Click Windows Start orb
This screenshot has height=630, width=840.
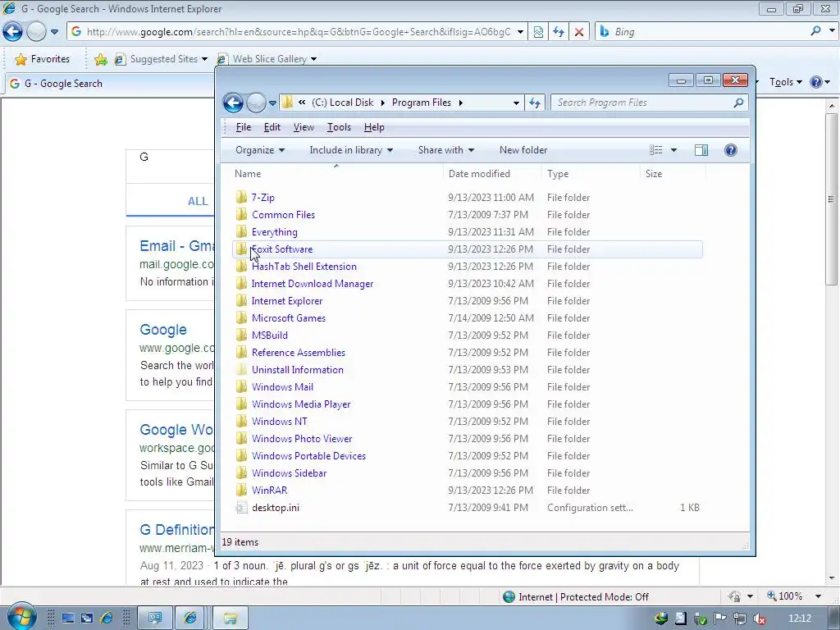21,617
